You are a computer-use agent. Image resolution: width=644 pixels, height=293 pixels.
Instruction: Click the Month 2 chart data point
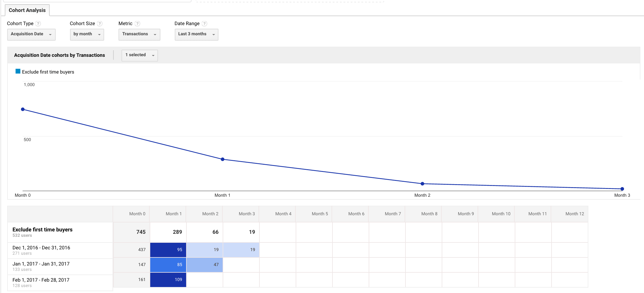pyautogui.click(x=423, y=184)
